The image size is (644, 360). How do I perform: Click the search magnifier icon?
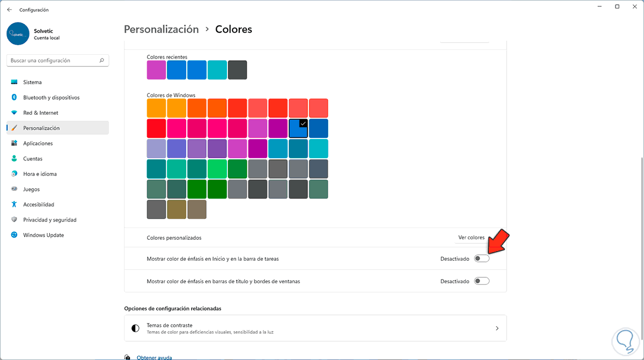pyautogui.click(x=102, y=61)
